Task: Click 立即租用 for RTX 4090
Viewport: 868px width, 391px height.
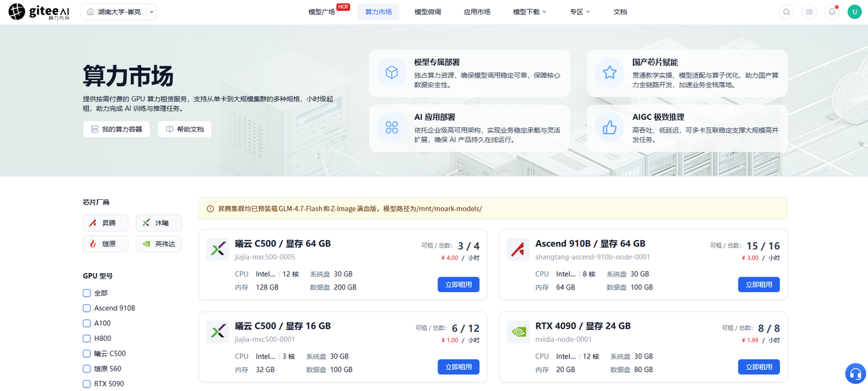Action: coord(759,367)
